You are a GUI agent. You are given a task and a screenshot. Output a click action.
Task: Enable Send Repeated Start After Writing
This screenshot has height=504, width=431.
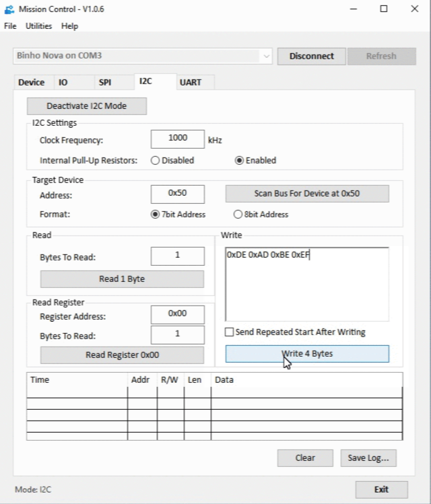[230, 332]
